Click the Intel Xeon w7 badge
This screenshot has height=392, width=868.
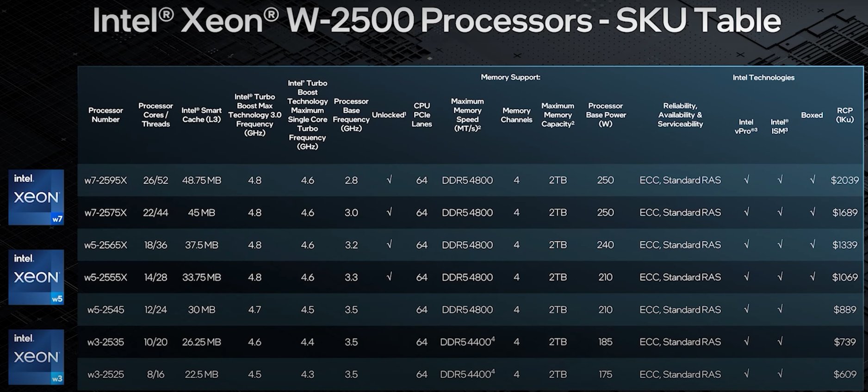tap(36, 197)
